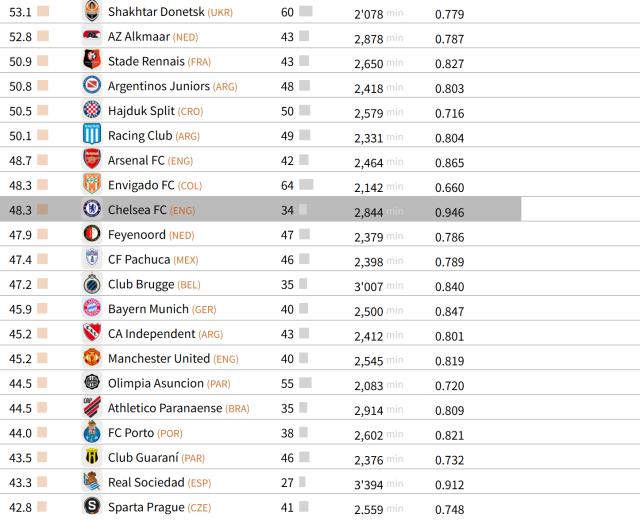Click the Chelsea FC lion crest
The image size is (640, 529).
[91, 209]
